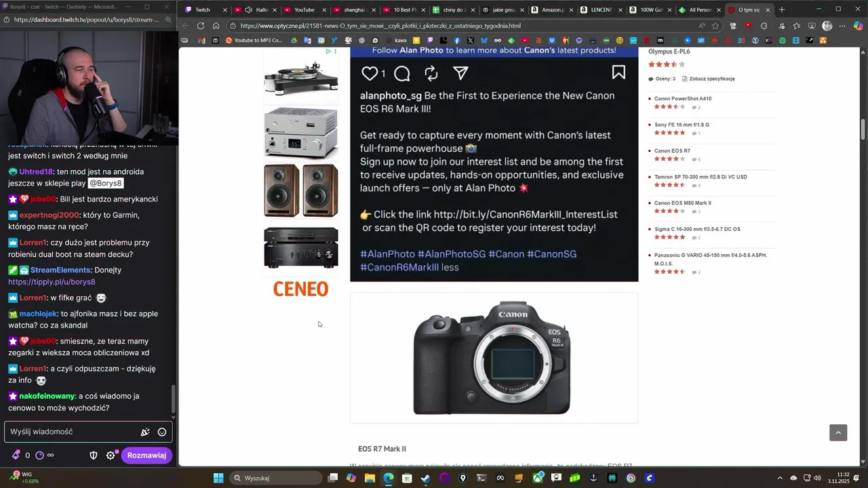
Task: Close the shanghai tab
Action: click(x=374, y=9)
